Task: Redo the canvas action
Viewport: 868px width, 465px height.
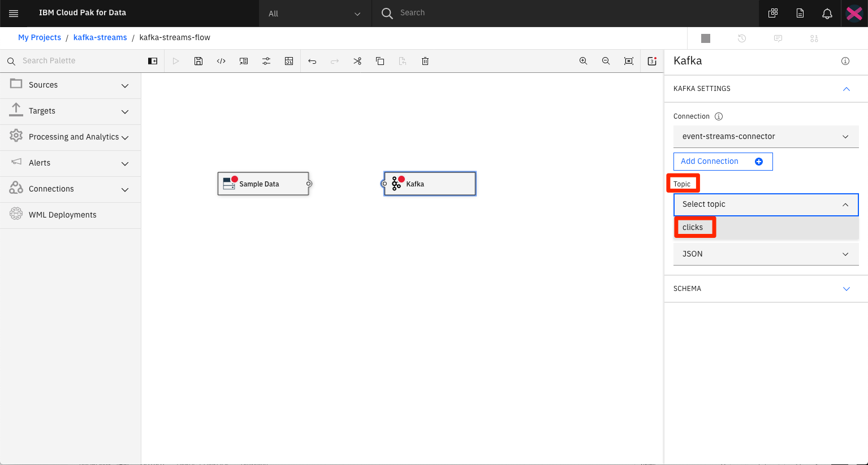Action: click(x=335, y=61)
